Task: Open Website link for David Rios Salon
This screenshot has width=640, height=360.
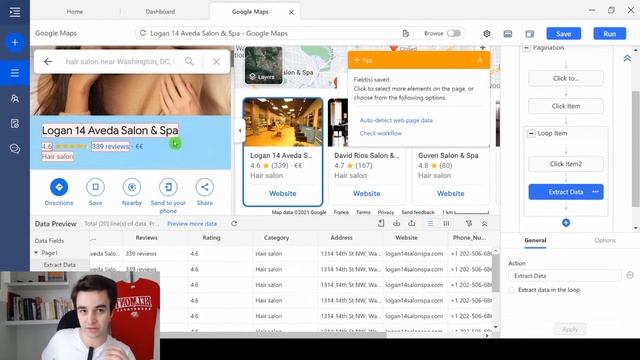Action: (367, 193)
